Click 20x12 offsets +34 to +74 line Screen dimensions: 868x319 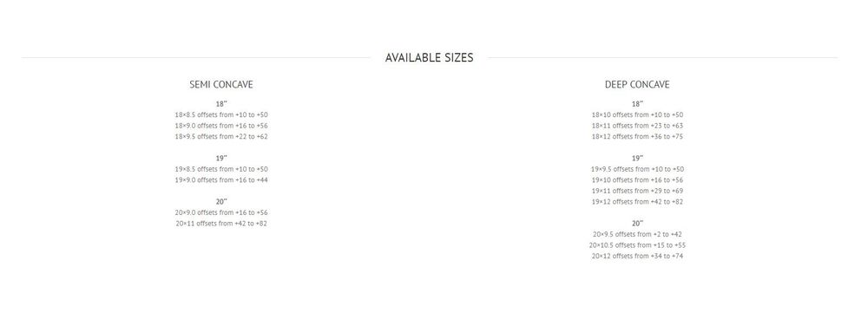tap(637, 256)
